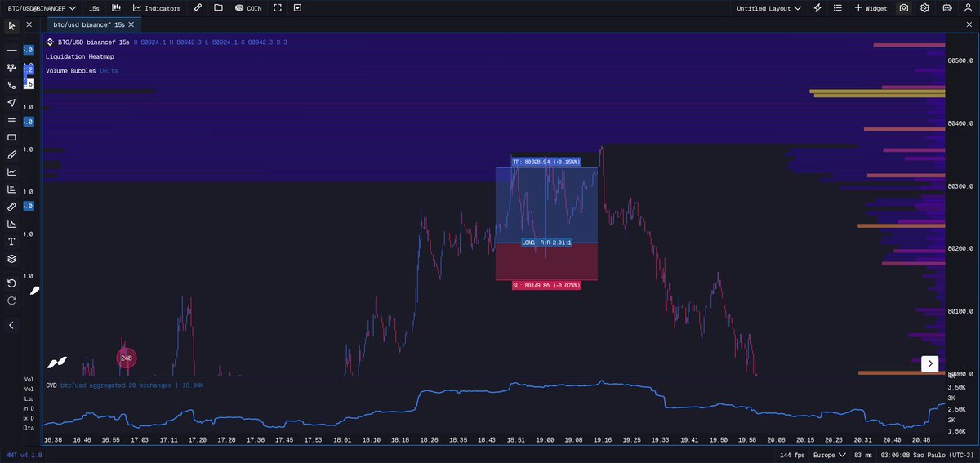This screenshot has height=463, width=980.
Task: Open chart type candles selector
Action: (116, 8)
